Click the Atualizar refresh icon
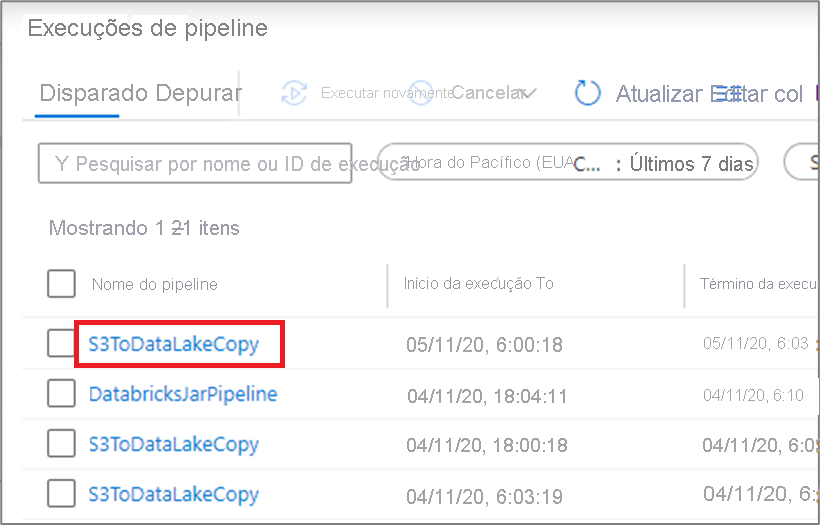The width and height of the screenshot is (820, 525). tap(587, 93)
